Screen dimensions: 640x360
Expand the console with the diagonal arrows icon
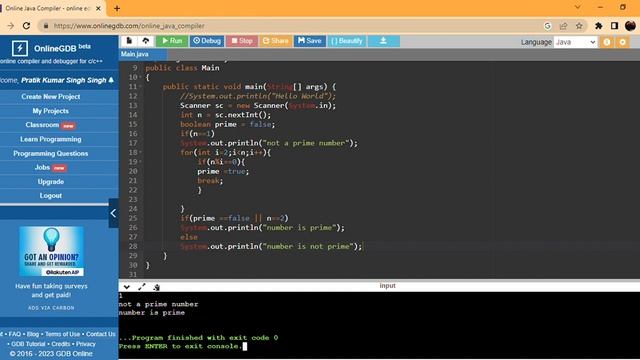click(x=142, y=287)
